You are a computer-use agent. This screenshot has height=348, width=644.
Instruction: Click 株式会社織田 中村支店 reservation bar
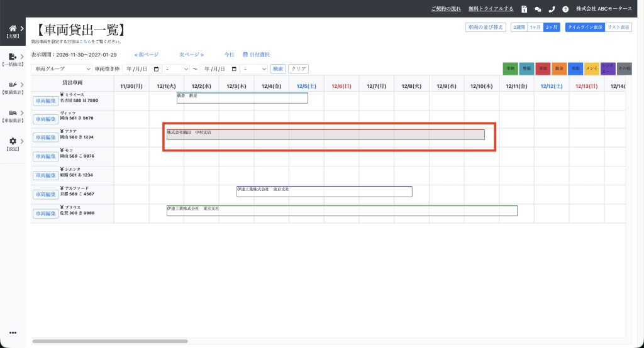tap(325, 134)
